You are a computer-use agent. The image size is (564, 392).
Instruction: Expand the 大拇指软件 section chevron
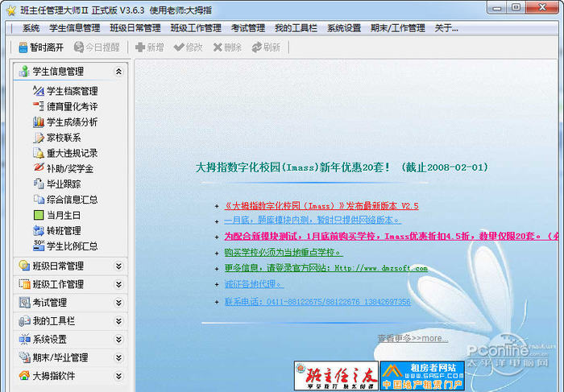tap(118, 376)
